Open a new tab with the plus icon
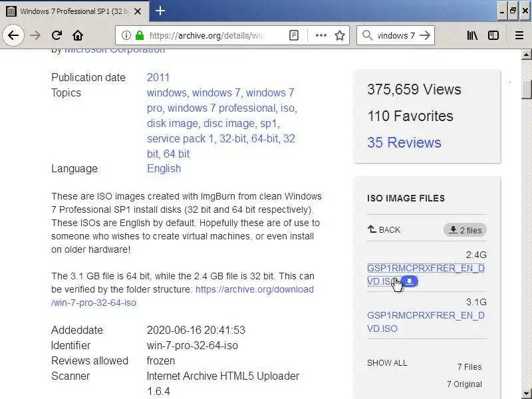Screen dimensions: 532x399 coord(160,11)
